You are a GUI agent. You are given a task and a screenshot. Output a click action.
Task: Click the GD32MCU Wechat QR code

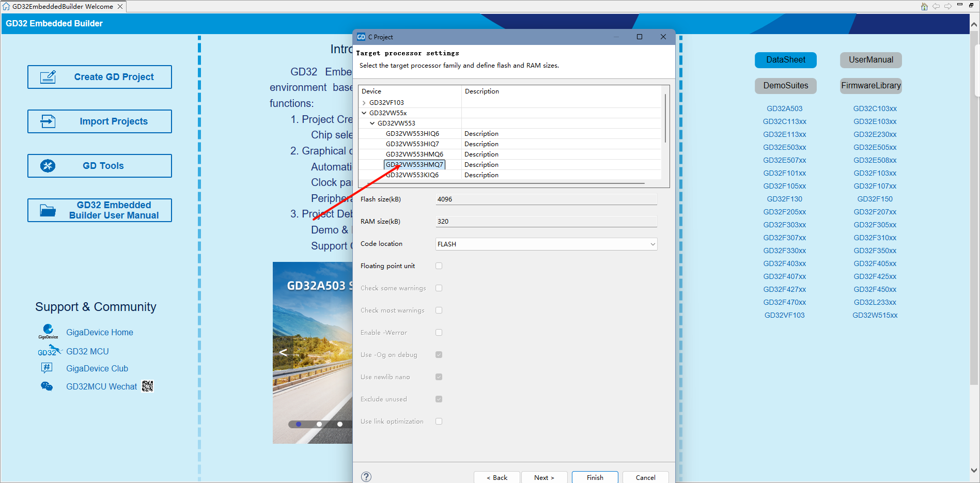tap(148, 386)
